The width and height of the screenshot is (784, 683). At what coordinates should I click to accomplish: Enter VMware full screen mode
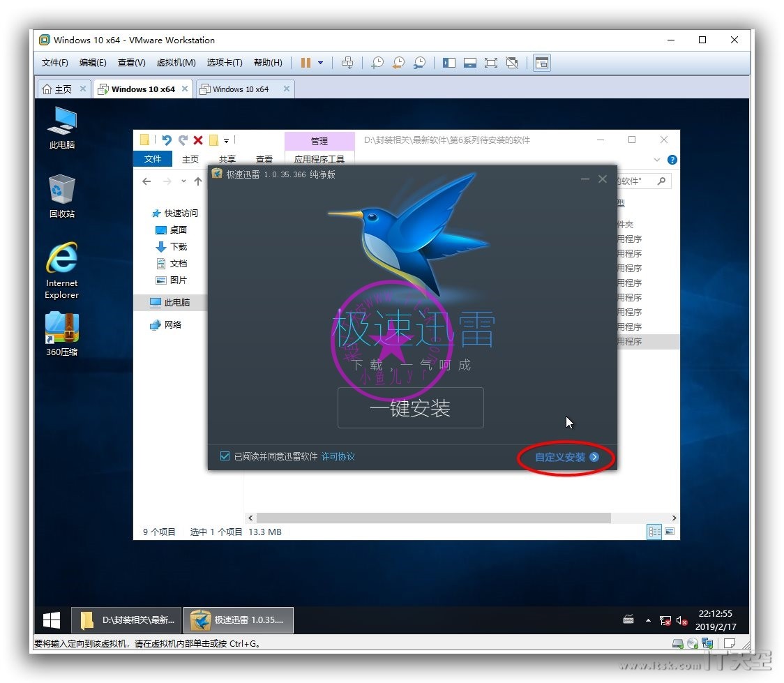point(491,63)
